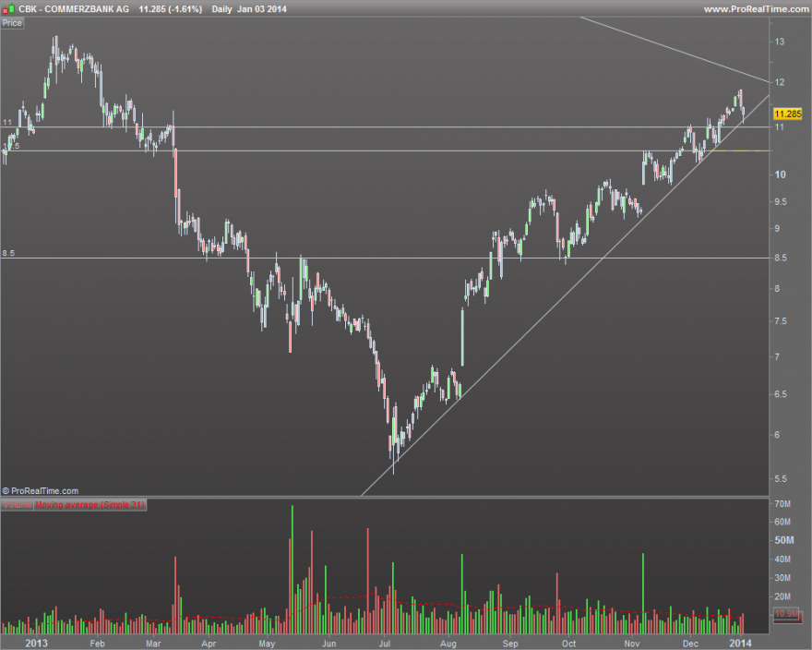Click the Apr time axis label
The image size is (812, 650).
(209, 644)
